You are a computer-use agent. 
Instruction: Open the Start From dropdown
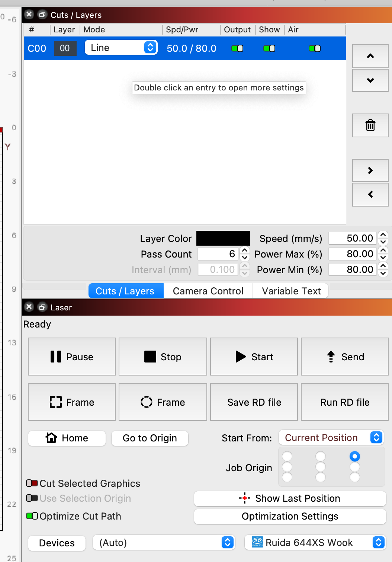pos(331,438)
